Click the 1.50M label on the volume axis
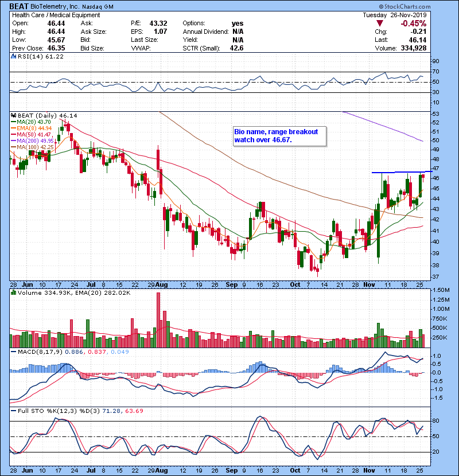Screen dimensions: 459x476 point(441,290)
